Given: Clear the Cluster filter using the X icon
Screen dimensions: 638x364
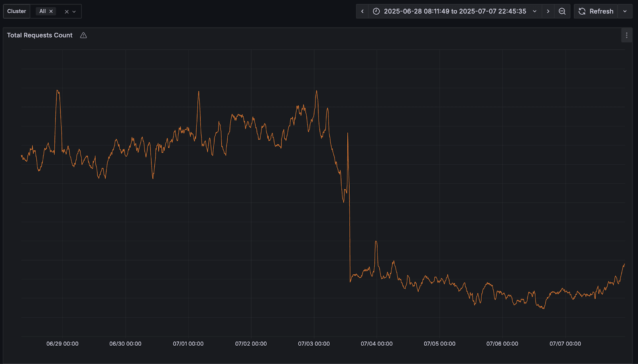Looking at the screenshot, I should tap(66, 11).
